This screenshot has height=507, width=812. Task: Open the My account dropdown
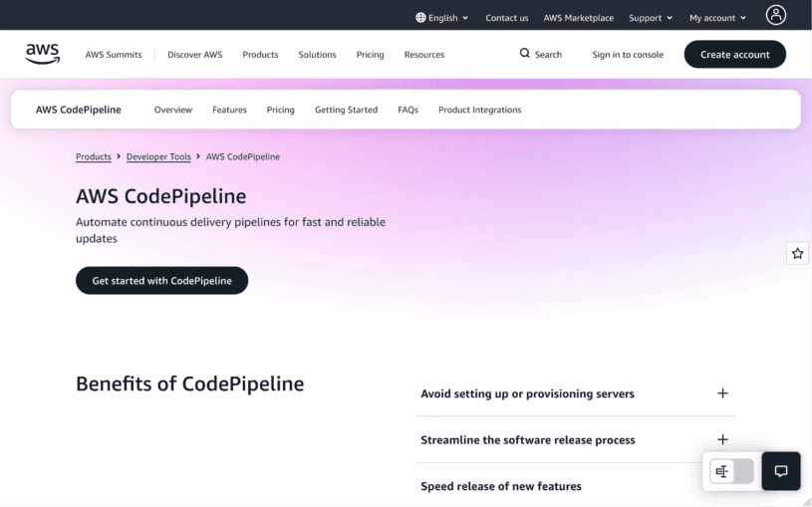(717, 18)
